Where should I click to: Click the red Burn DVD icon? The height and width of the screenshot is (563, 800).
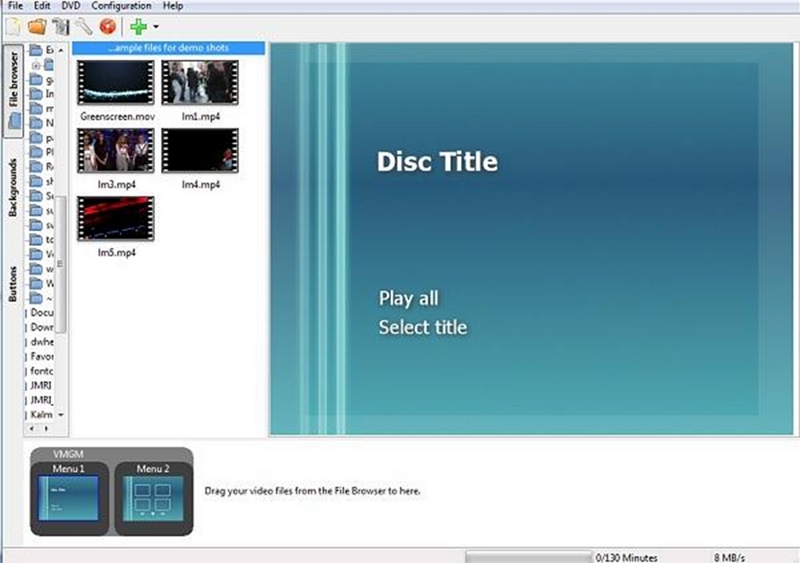tap(108, 27)
